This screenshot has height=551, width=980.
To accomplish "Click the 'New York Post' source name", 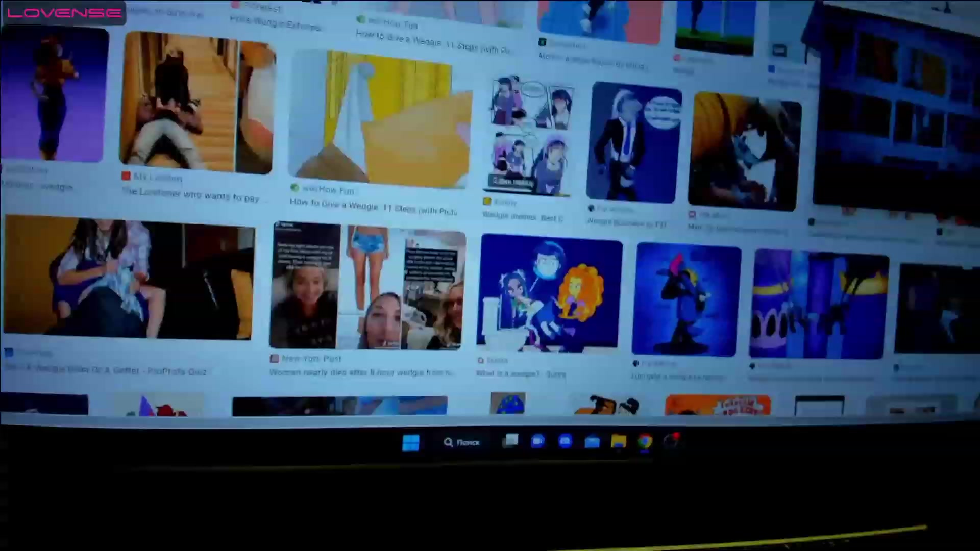I will (311, 359).
